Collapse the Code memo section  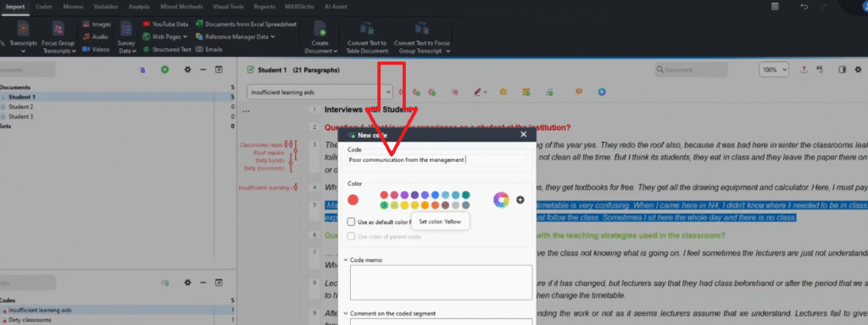(x=347, y=260)
